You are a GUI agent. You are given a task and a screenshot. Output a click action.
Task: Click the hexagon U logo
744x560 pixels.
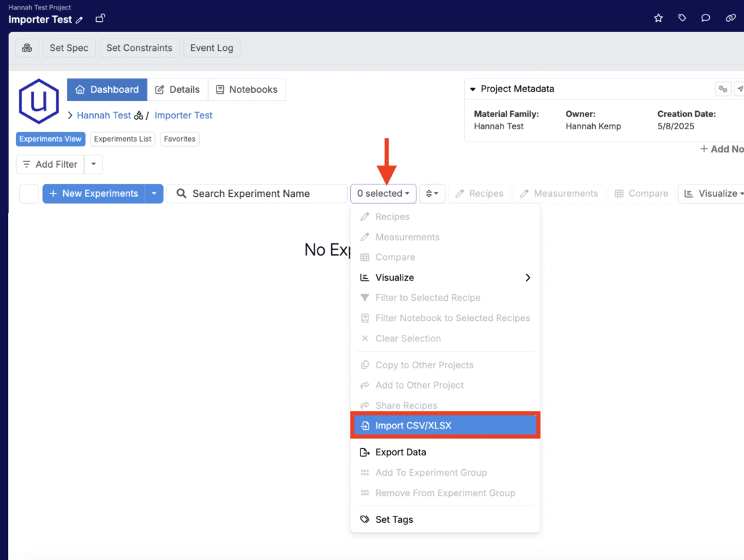39,101
